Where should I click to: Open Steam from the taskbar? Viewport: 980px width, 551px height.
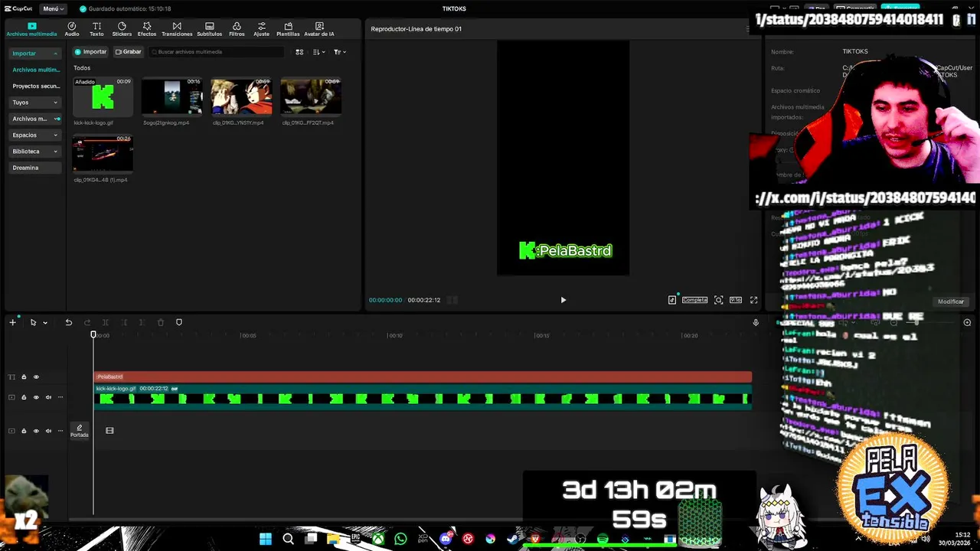point(513,539)
